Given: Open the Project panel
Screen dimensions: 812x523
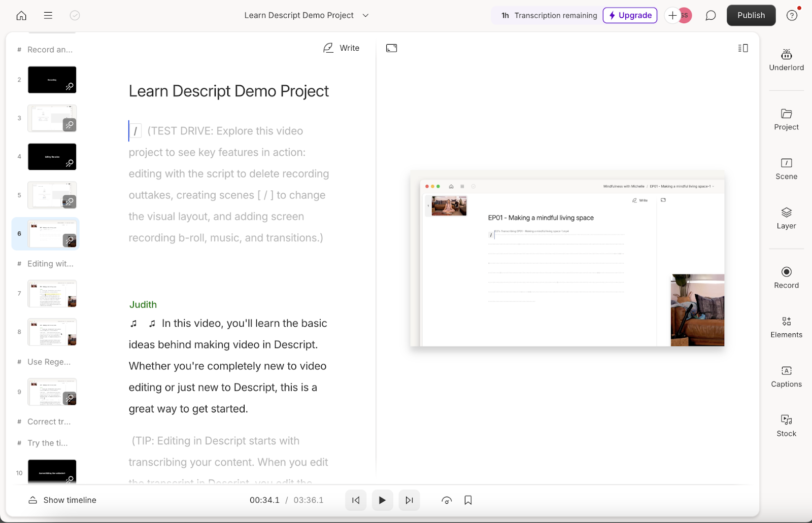Looking at the screenshot, I should pyautogui.click(x=786, y=120).
